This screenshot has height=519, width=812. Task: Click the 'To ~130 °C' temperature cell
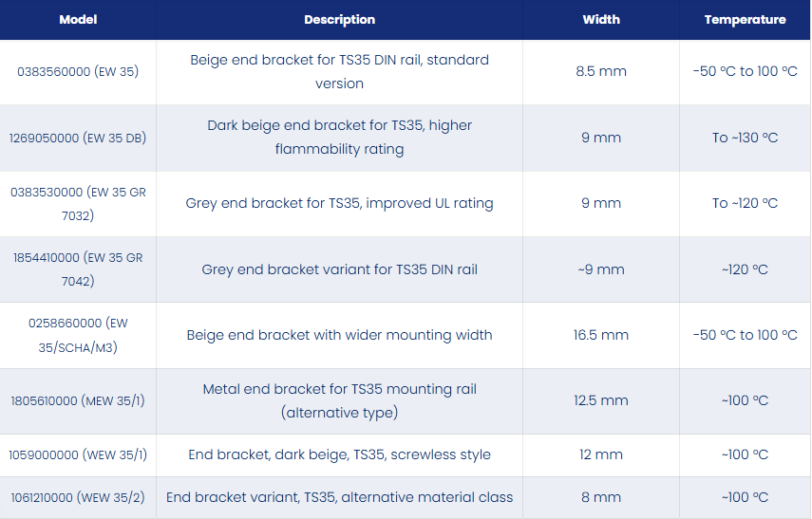745,138
